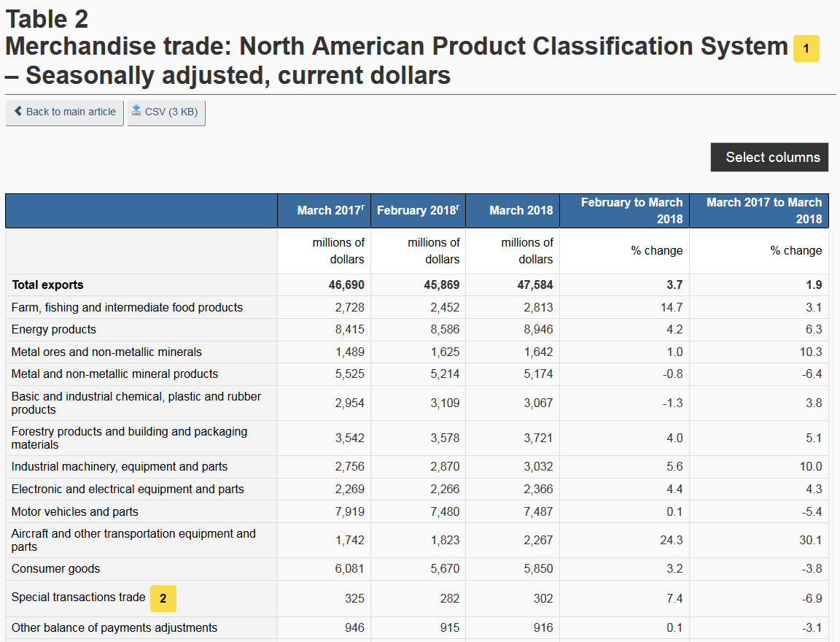This screenshot has width=840, height=642.
Task: Click the February 2018 column header
Action: pyautogui.click(x=418, y=211)
